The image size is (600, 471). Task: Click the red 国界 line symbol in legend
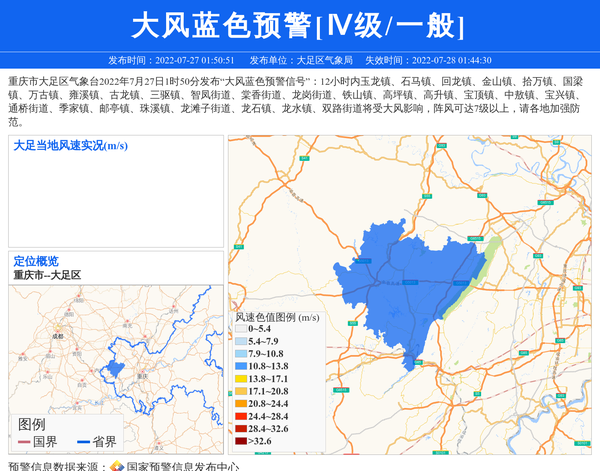(24, 442)
